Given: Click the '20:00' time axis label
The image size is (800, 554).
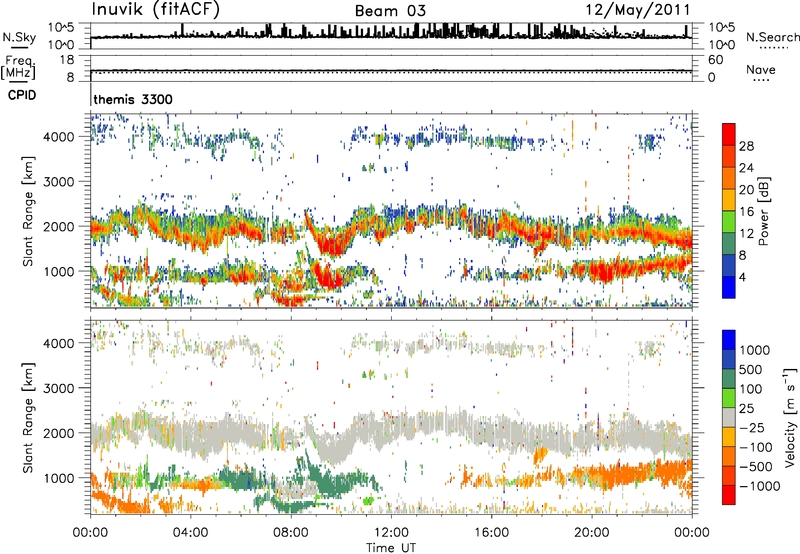Looking at the screenshot, I should pos(591,533).
